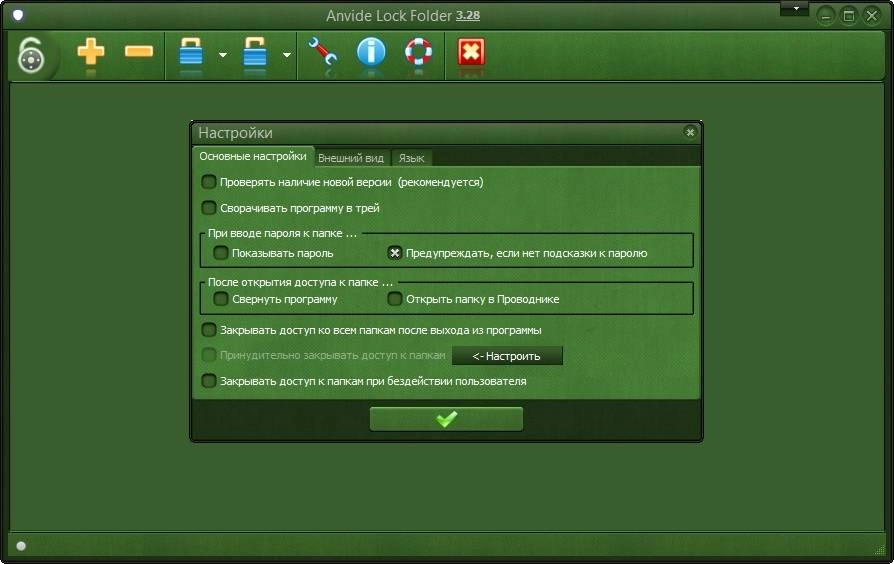894x564 pixels.
Task: Click the resize grip in the bottom corner
Action: tap(879, 549)
